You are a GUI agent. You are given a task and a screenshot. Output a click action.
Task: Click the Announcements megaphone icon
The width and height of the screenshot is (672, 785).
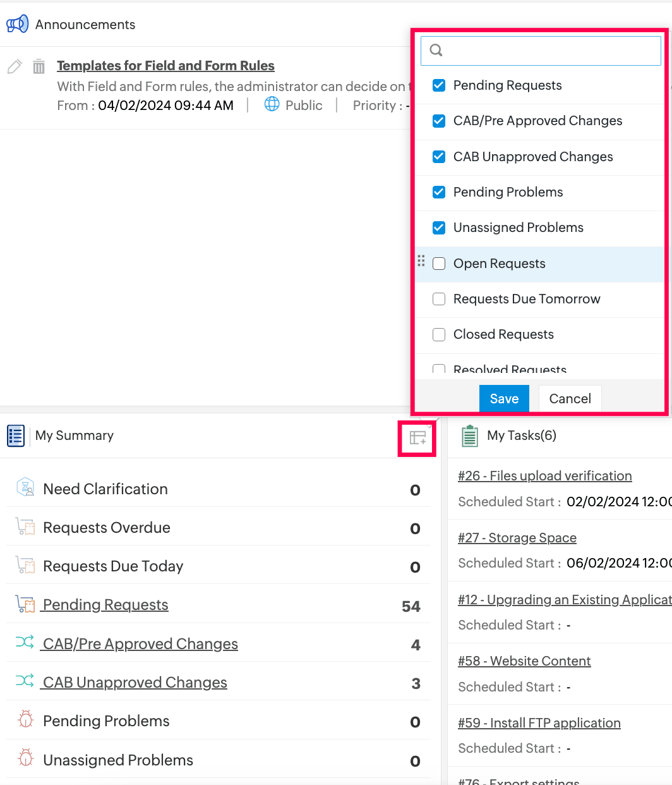(x=17, y=24)
